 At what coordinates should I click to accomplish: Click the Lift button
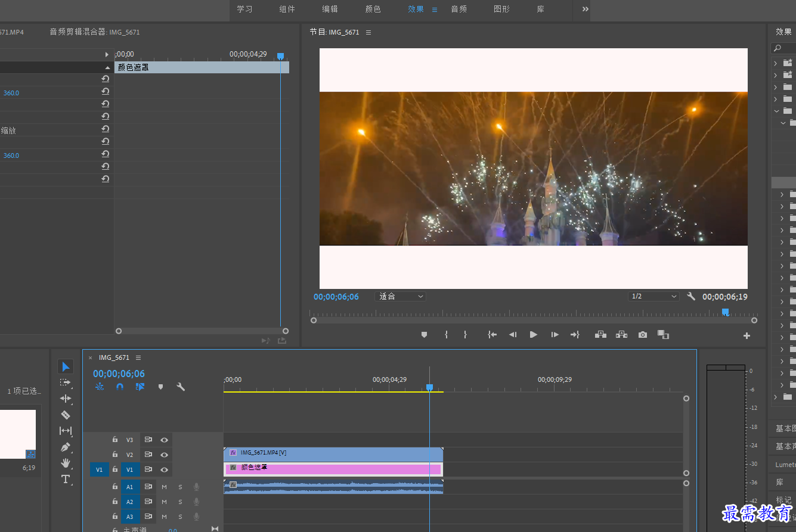(x=600, y=335)
